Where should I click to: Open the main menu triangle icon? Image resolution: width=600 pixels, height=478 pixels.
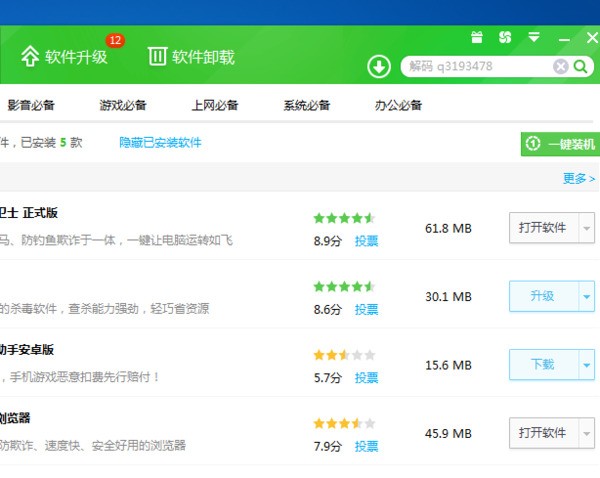(534, 37)
